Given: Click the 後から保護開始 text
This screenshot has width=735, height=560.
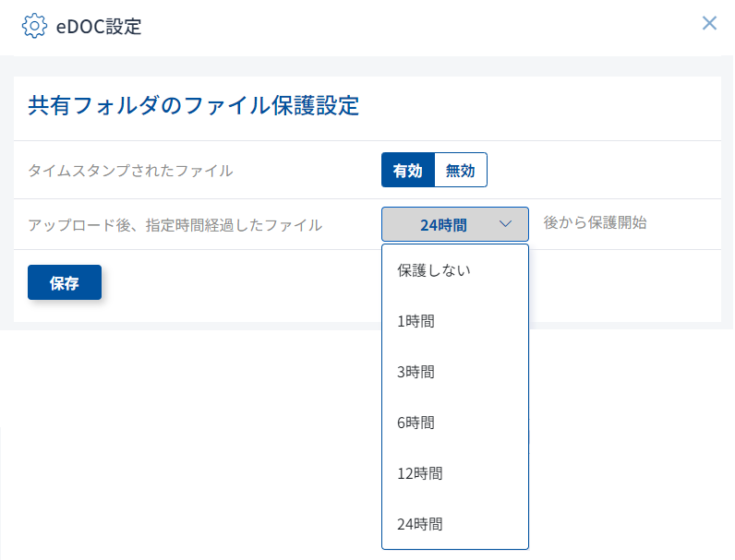Looking at the screenshot, I should pos(595,222).
